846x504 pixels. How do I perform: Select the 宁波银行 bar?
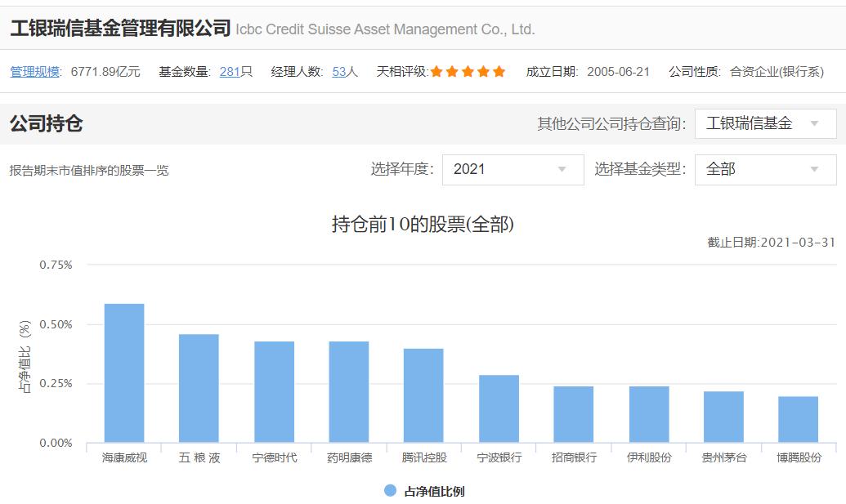point(499,408)
